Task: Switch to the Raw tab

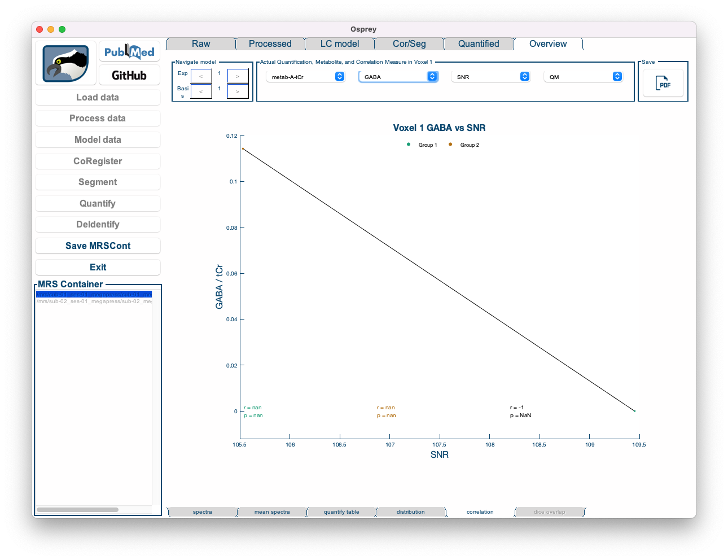Action: click(201, 44)
